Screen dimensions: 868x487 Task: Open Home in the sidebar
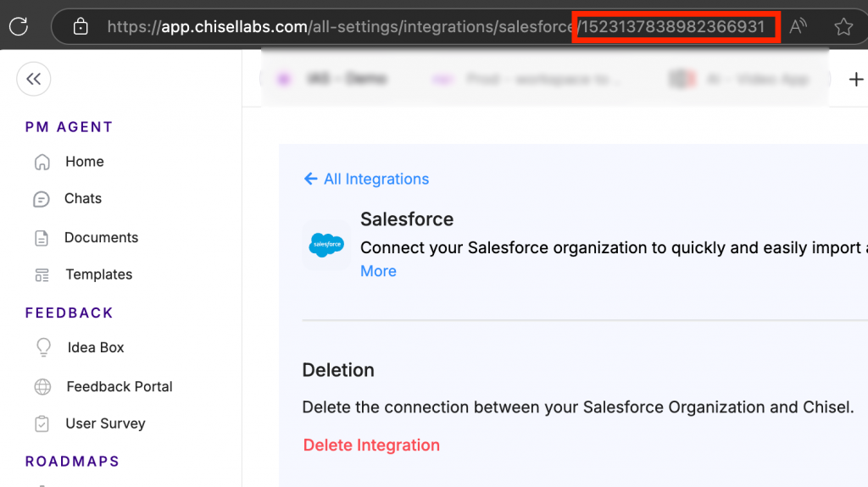pyautogui.click(x=84, y=162)
